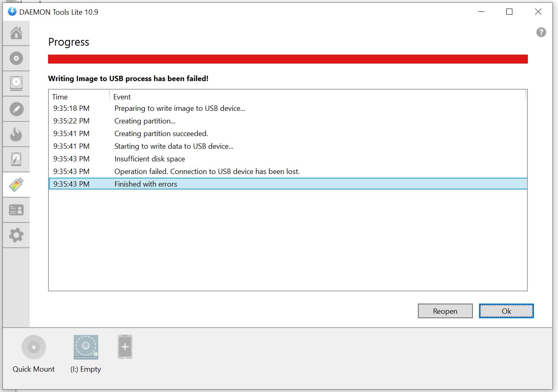This screenshot has height=392, width=558.
Task: Click the red failed progress bar
Action: (x=288, y=59)
